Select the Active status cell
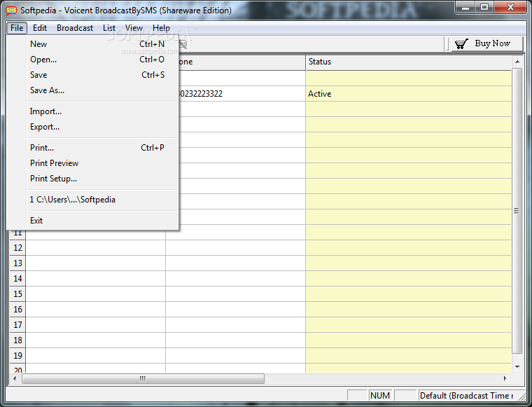This screenshot has width=532, height=407. [x=408, y=94]
